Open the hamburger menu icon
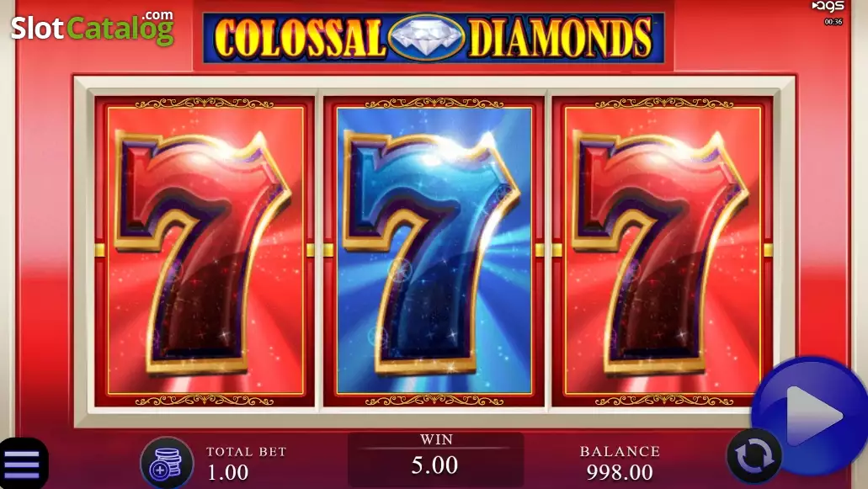868x489 pixels. [22, 464]
